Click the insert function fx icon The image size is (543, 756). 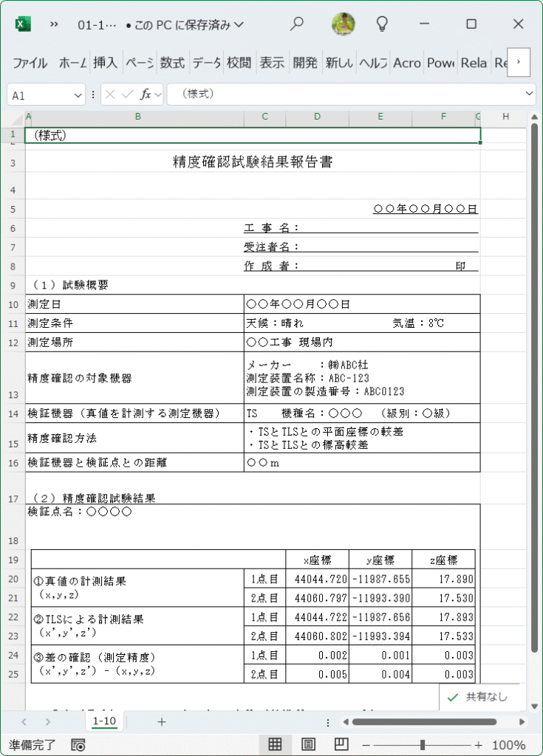click(146, 94)
